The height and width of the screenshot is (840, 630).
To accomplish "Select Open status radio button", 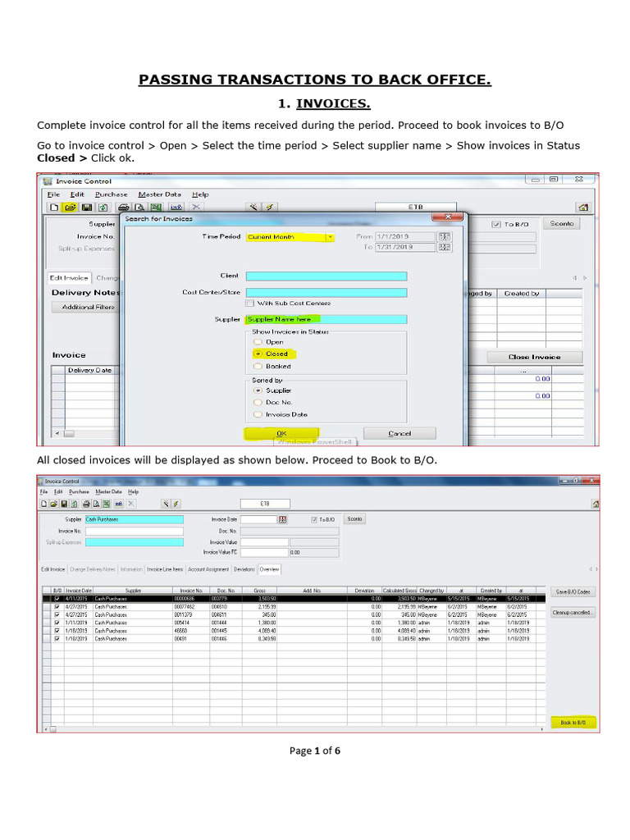I will pos(258,342).
